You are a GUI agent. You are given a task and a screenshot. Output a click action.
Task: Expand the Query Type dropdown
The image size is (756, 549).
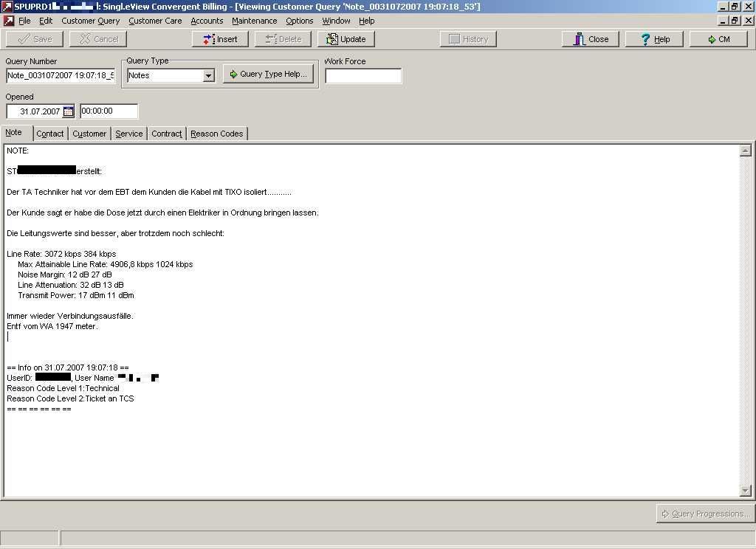click(208, 75)
